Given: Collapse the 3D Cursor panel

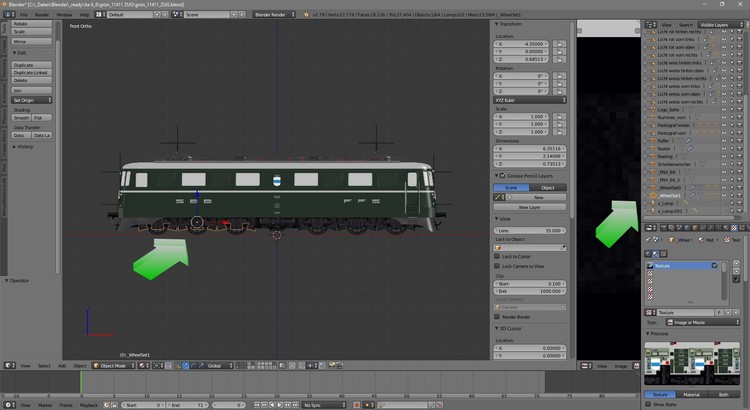Looking at the screenshot, I should point(508,329).
